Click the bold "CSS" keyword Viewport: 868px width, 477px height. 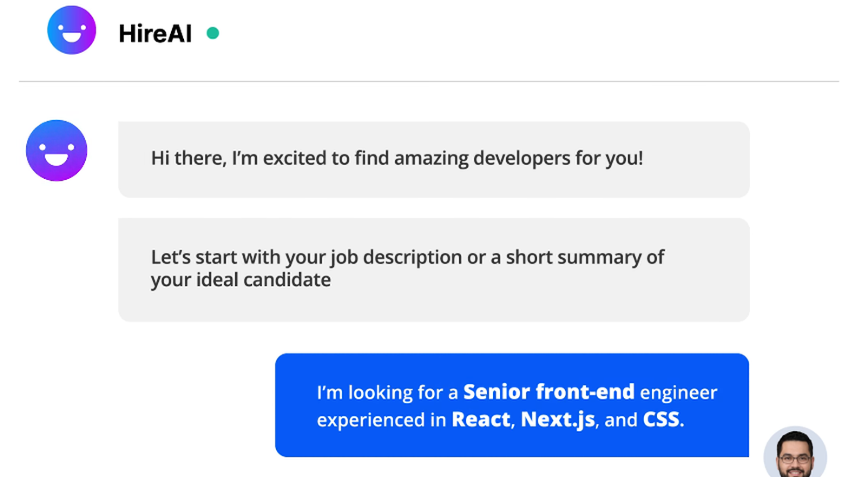click(661, 420)
